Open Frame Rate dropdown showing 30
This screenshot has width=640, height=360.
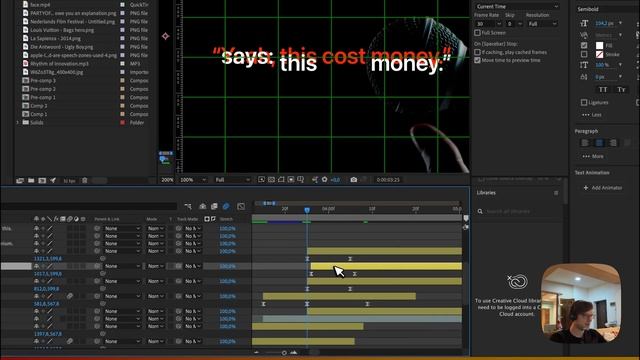[488, 24]
